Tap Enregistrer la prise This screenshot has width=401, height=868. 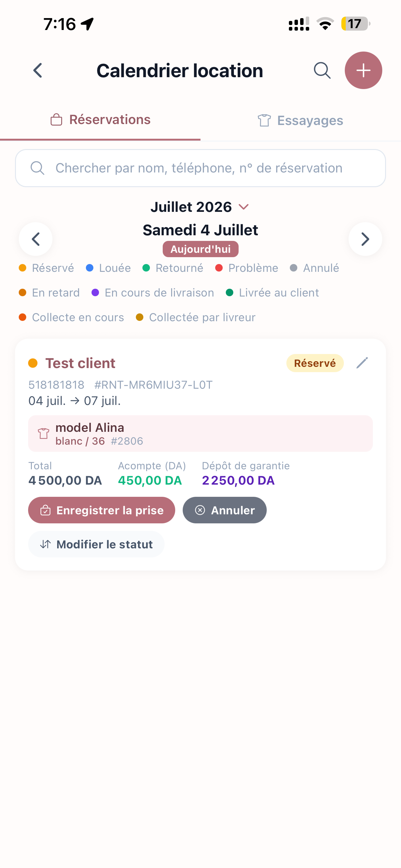[102, 510]
